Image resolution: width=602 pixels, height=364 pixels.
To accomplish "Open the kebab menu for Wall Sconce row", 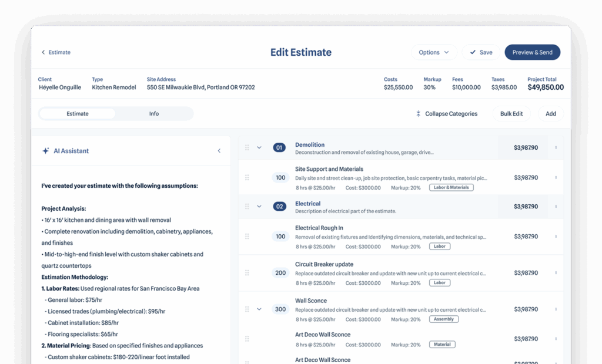I will point(556,309).
